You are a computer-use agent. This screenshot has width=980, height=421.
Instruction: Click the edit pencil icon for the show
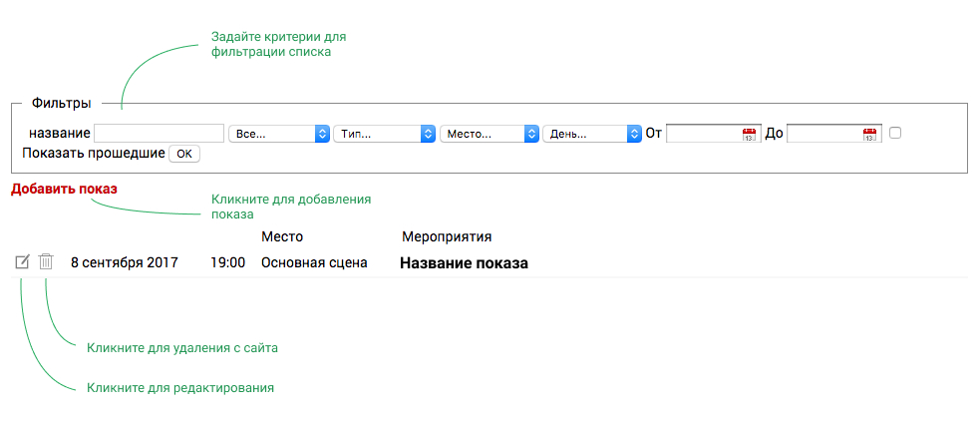pos(22,262)
